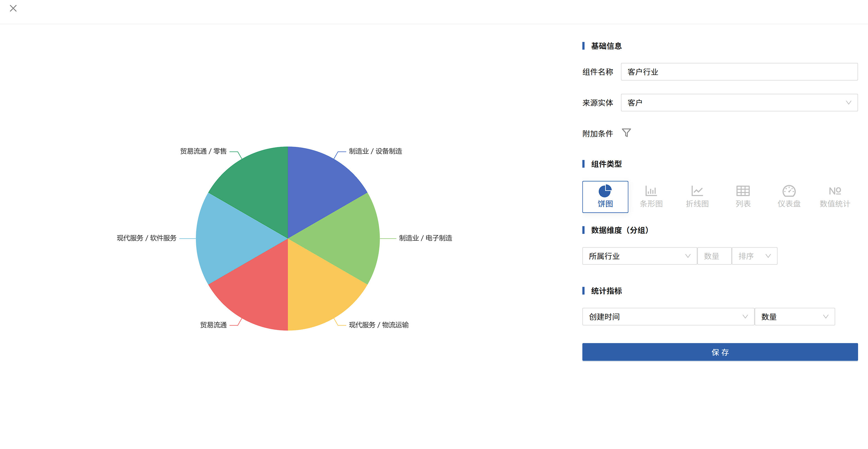The height and width of the screenshot is (449, 868).
Task: Click the 现代服务 / 软件服务 chart label
Action: click(147, 238)
